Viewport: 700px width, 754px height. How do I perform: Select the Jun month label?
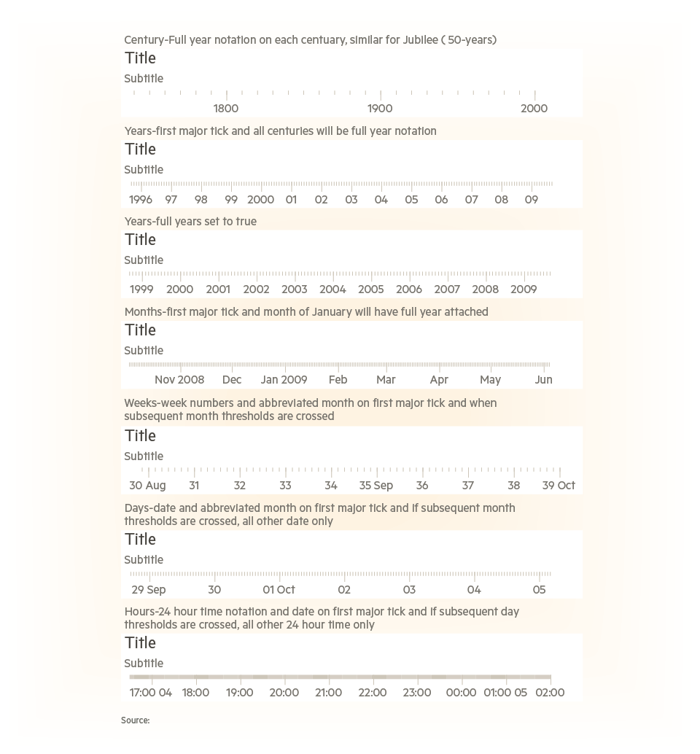pos(544,380)
